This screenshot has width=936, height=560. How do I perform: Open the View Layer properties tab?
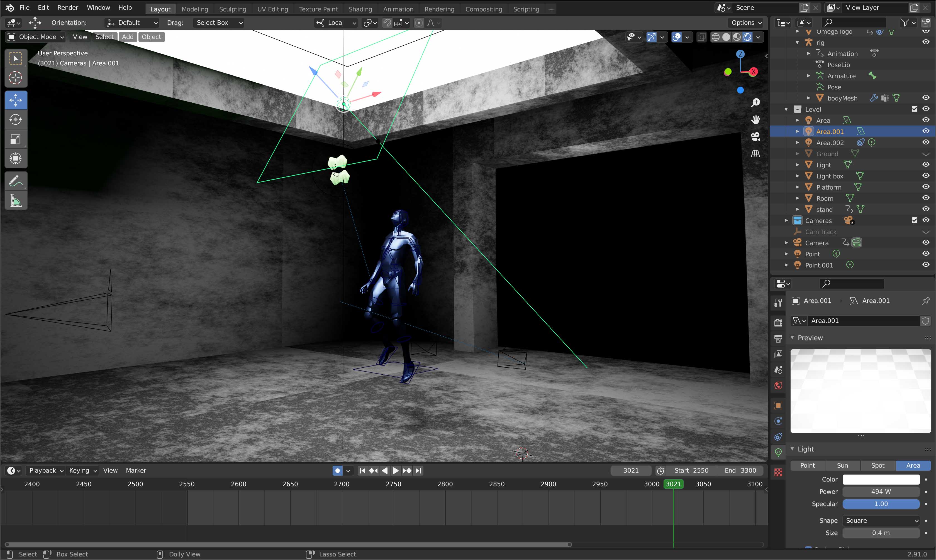pyautogui.click(x=778, y=354)
